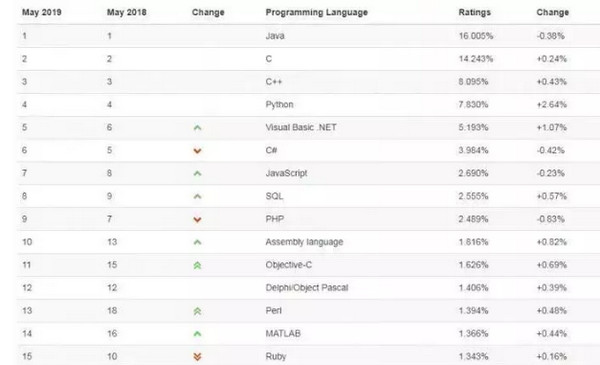Click the 16.005% rating for Java
600x365 pixels.
(476, 36)
